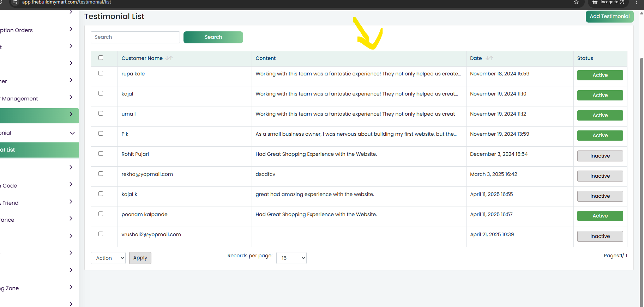Select the kajal row checkbox

point(101,93)
